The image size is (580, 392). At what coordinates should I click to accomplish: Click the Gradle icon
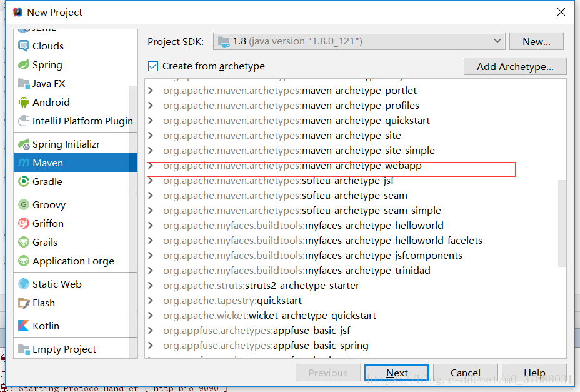click(x=24, y=181)
